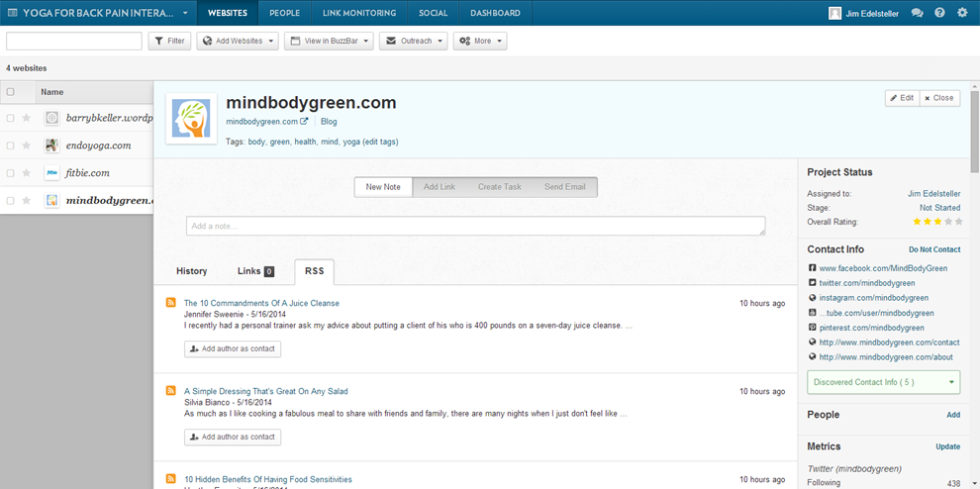Go to the Dashboard navigation tab

coord(495,13)
